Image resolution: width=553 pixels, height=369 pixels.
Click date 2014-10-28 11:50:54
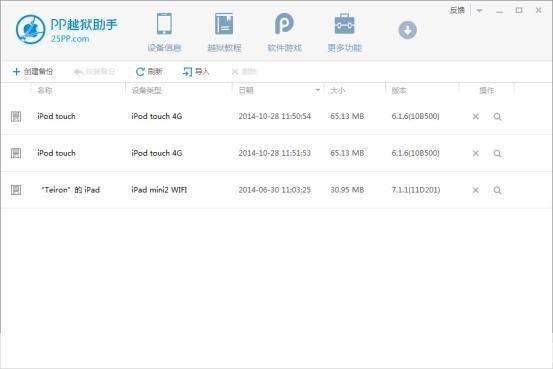click(x=274, y=116)
